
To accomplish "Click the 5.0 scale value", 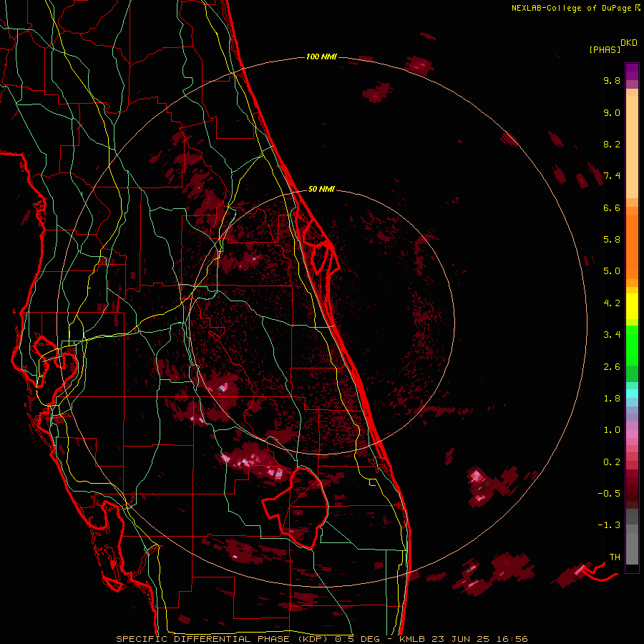I will pyautogui.click(x=612, y=271).
